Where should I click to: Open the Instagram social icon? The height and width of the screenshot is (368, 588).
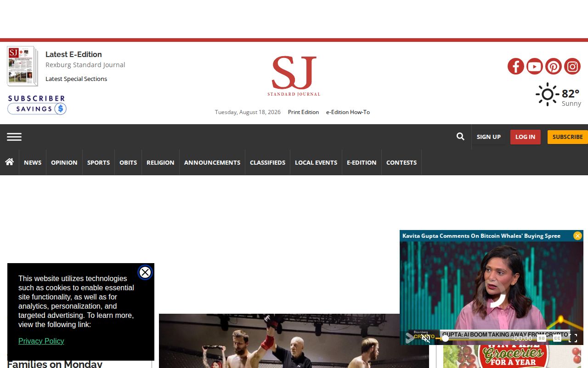tap(572, 66)
